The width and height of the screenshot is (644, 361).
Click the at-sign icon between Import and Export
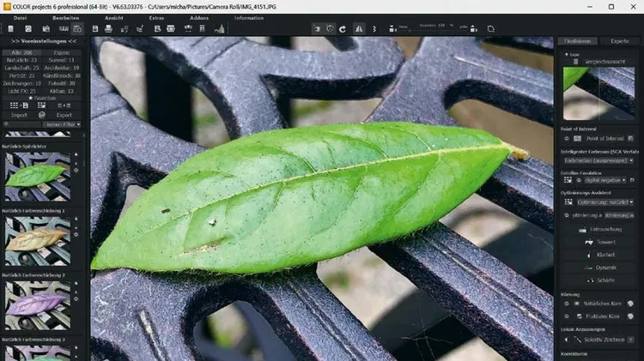click(x=41, y=115)
